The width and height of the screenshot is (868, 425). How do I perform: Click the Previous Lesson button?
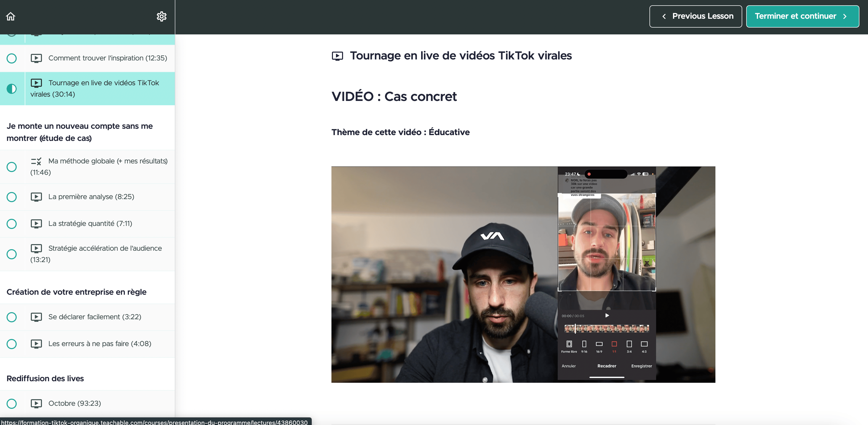(695, 16)
